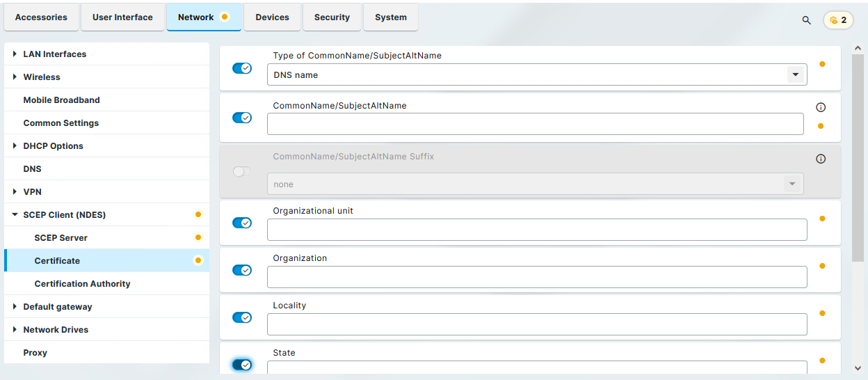Switch to the Security tab
The height and width of the screenshot is (380, 868).
pos(332,17)
